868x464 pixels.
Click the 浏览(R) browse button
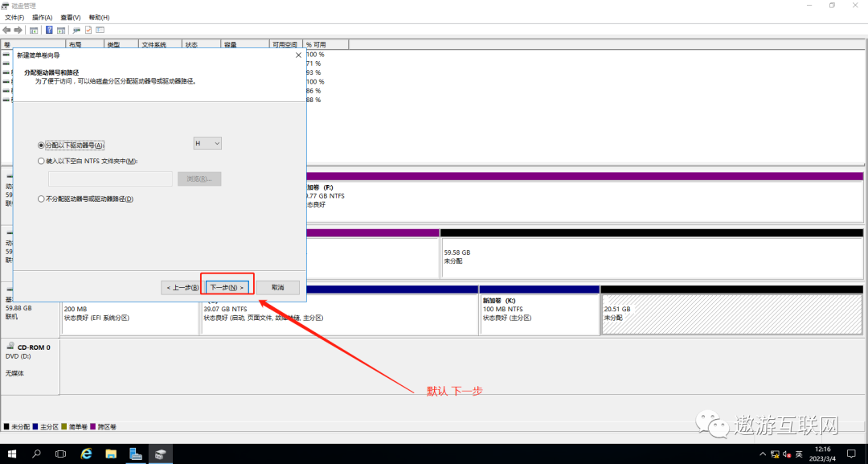pyautogui.click(x=199, y=179)
